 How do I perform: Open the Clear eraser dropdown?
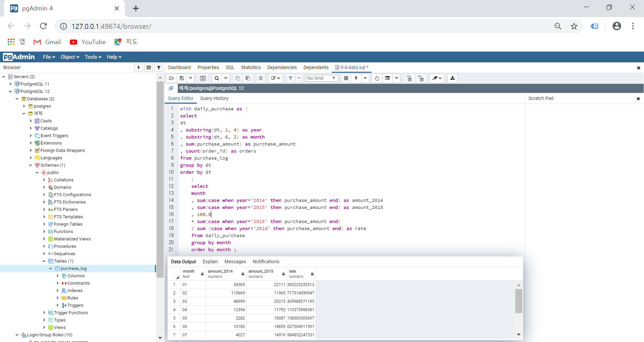[437, 78]
